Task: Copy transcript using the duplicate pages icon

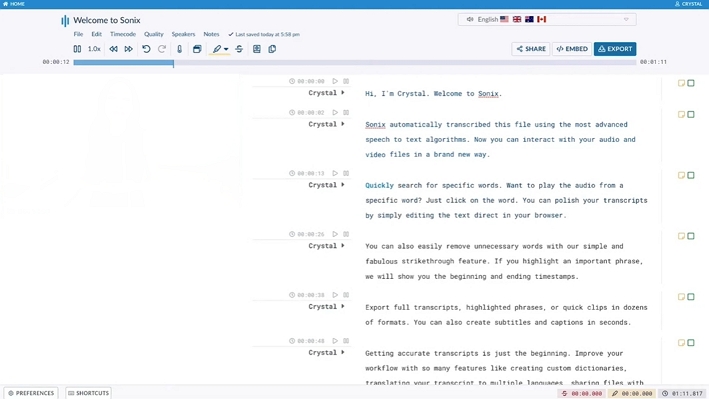Action: click(x=272, y=49)
